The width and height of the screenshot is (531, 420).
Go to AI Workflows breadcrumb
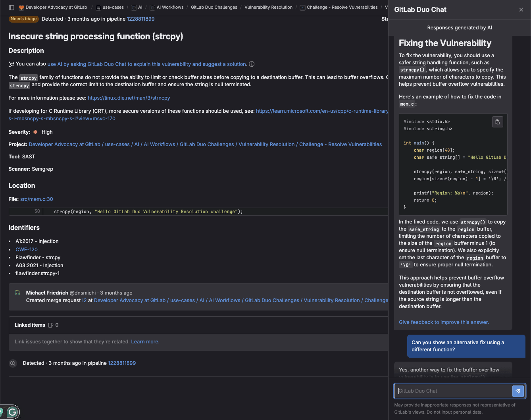pyautogui.click(x=170, y=7)
